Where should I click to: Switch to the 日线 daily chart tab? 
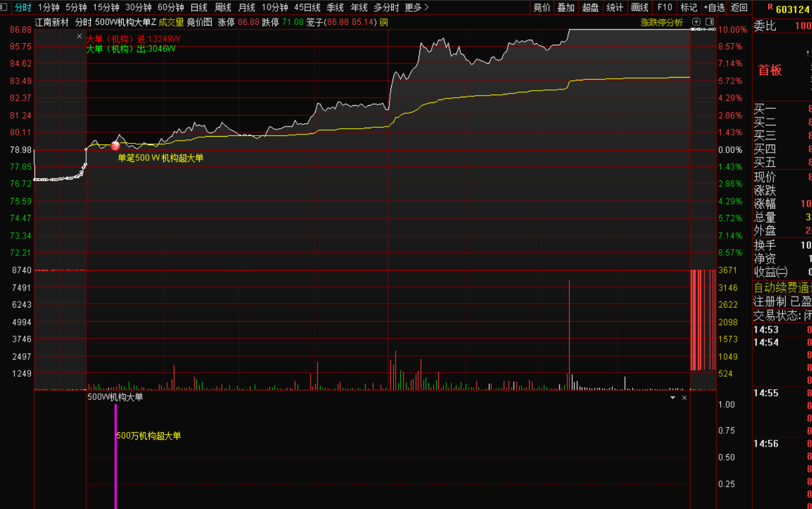[x=199, y=7]
